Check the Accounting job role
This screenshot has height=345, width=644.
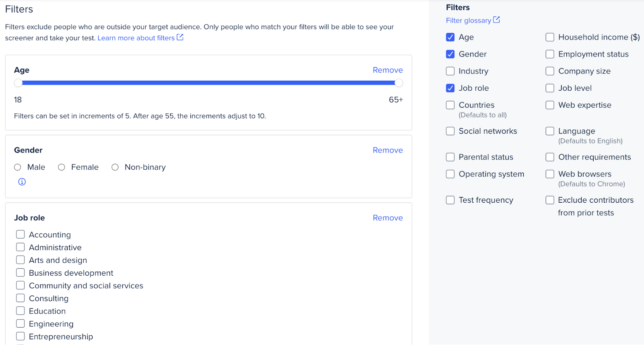tap(21, 235)
